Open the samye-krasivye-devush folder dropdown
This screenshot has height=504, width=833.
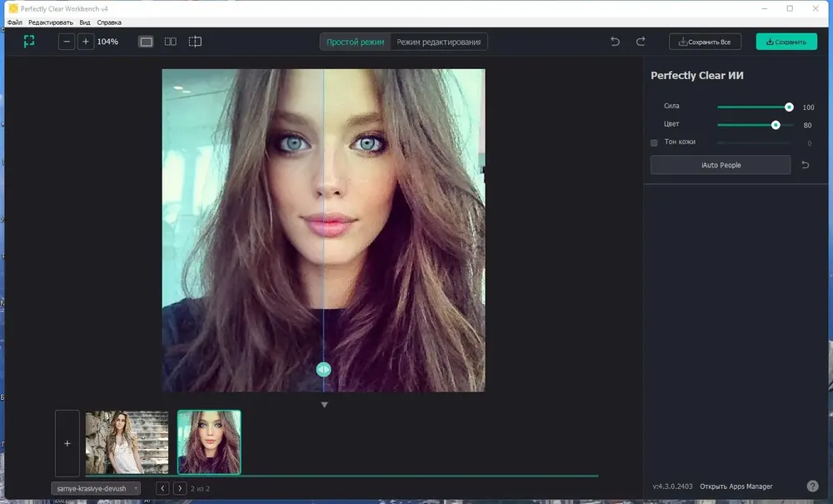[96, 488]
